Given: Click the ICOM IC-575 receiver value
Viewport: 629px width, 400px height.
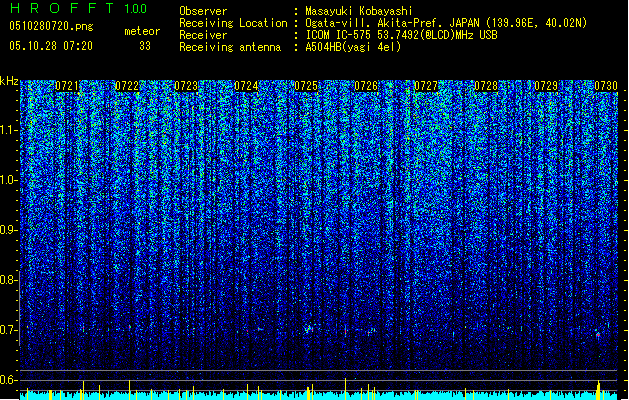Looking at the screenshot, I should point(402,35).
